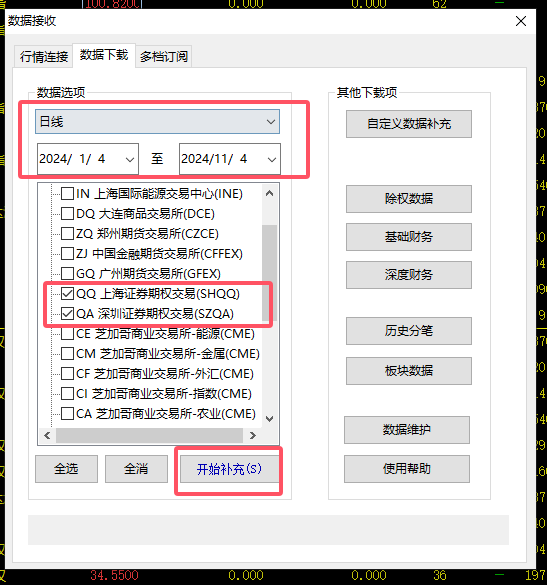The height and width of the screenshot is (585, 547).
Task: Switch to the 行情连接 tab
Action: [x=44, y=57]
